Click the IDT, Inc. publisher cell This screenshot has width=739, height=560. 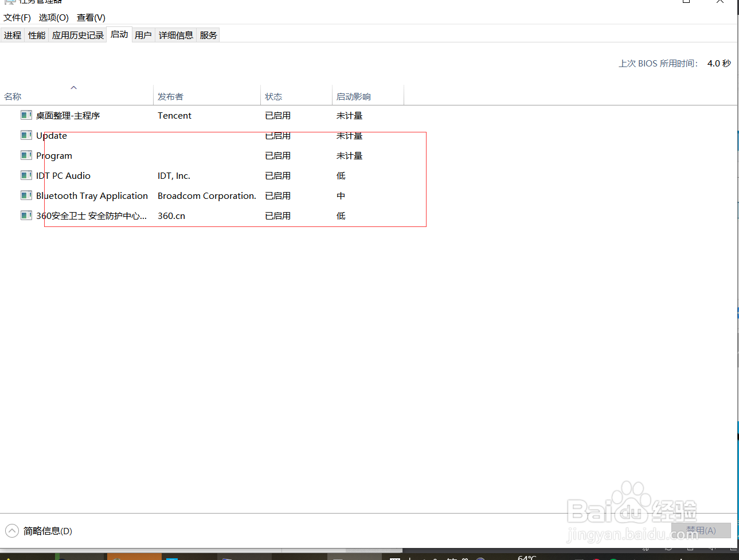174,175
